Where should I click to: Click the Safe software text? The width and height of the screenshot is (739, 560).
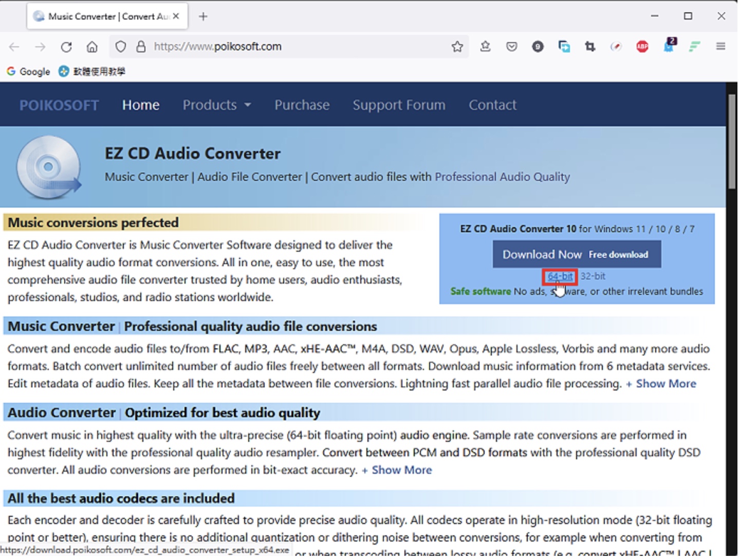[x=481, y=292]
